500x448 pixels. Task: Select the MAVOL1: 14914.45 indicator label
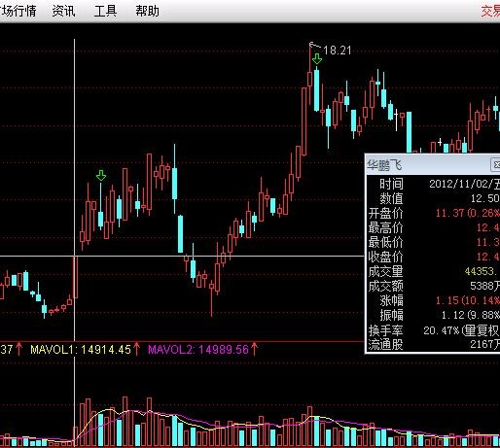coord(81,349)
